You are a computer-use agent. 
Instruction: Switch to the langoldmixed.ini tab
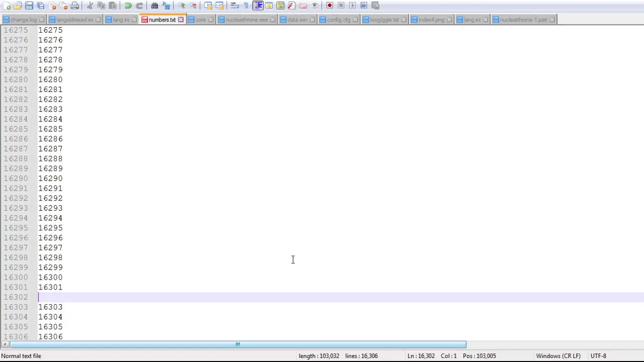75,20
